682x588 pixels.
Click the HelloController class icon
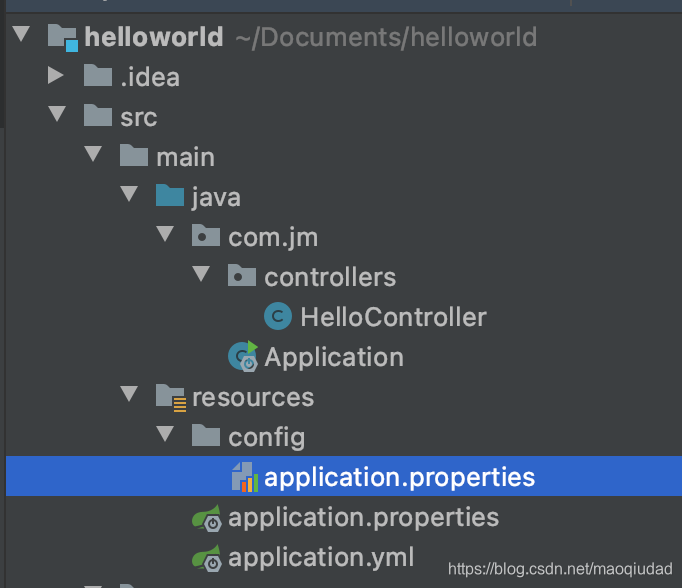[278, 316]
